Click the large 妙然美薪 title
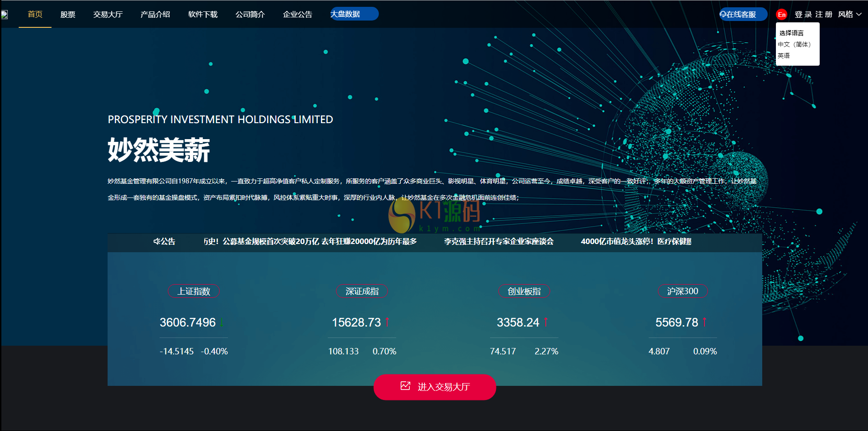868x431 pixels. pos(159,150)
